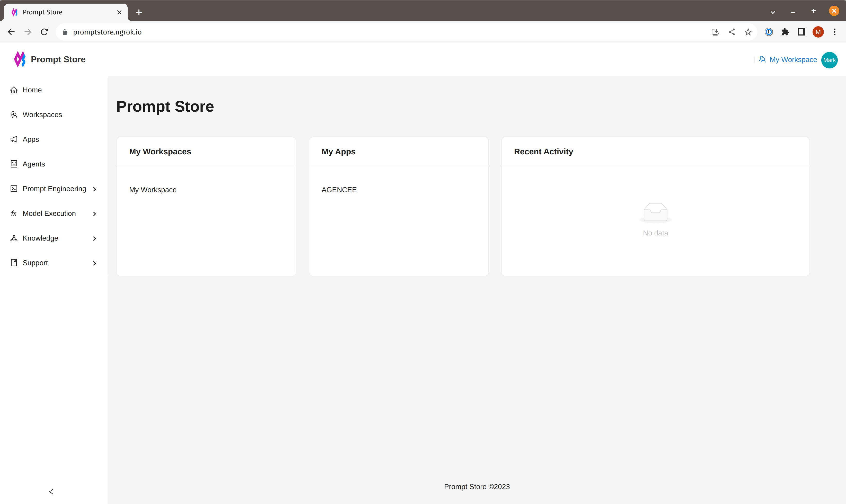This screenshot has height=504, width=846.
Task: Expand the Model Execution submenu chevron
Action: [95, 214]
